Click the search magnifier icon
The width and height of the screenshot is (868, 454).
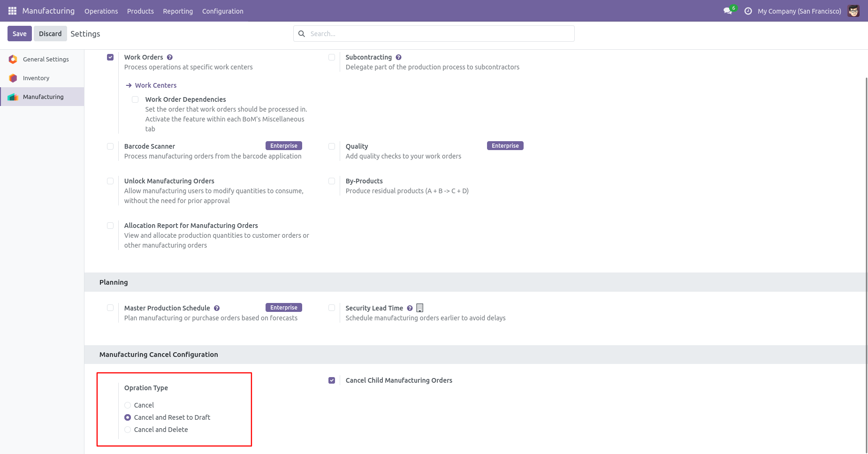302,34
